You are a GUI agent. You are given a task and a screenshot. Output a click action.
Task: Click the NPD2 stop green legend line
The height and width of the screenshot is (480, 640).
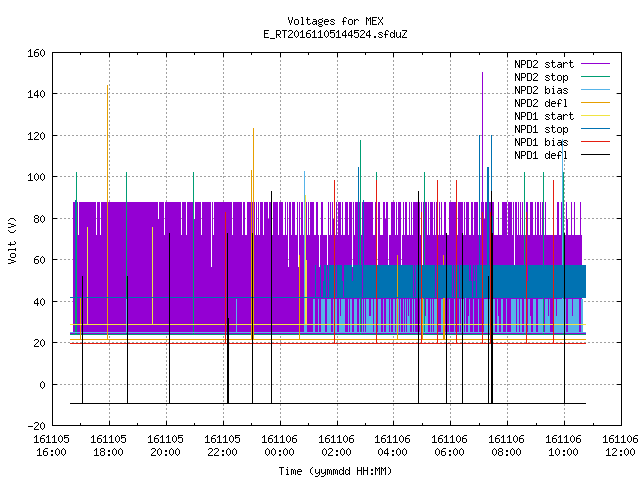[x=595, y=77]
